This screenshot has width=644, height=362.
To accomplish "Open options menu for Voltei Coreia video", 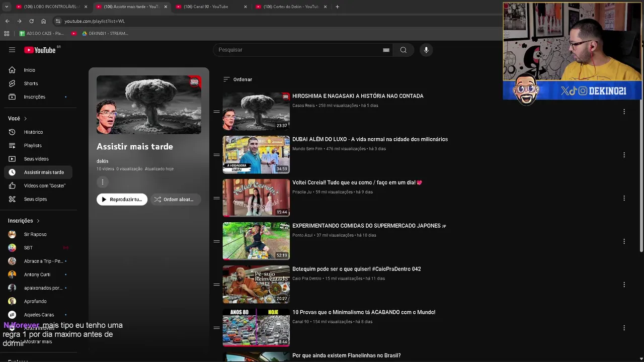I will pyautogui.click(x=624, y=198).
